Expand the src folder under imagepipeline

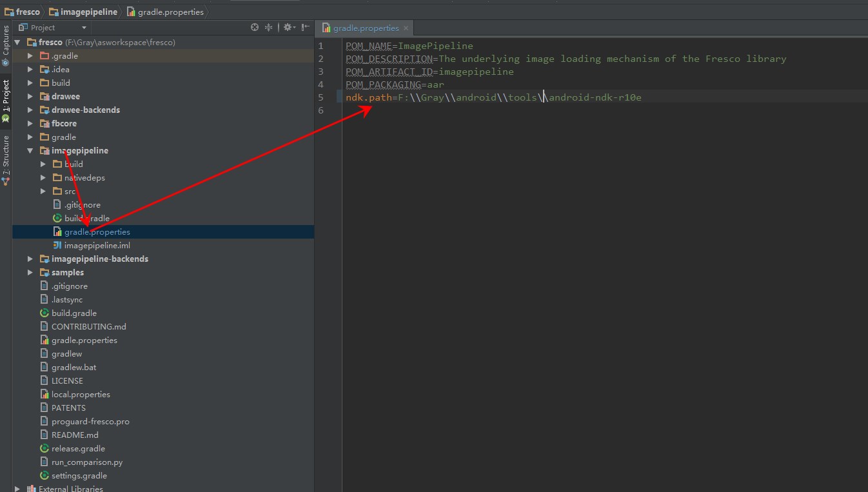click(x=43, y=192)
